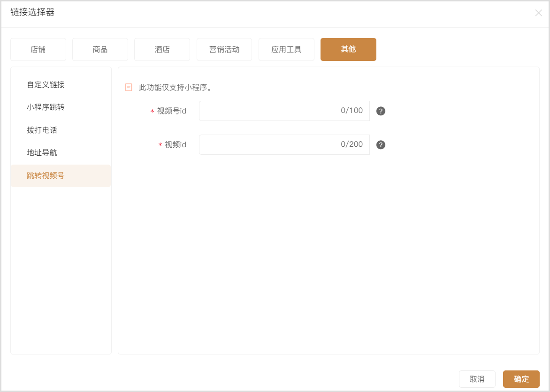Select the 拨打电话 option
Screen dimensions: 550x392
(x=42, y=130)
